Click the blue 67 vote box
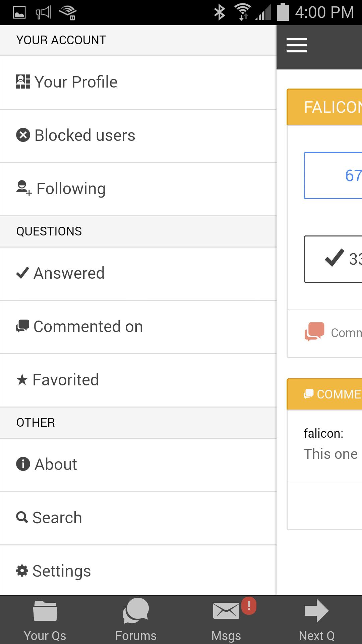 [x=333, y=176]
